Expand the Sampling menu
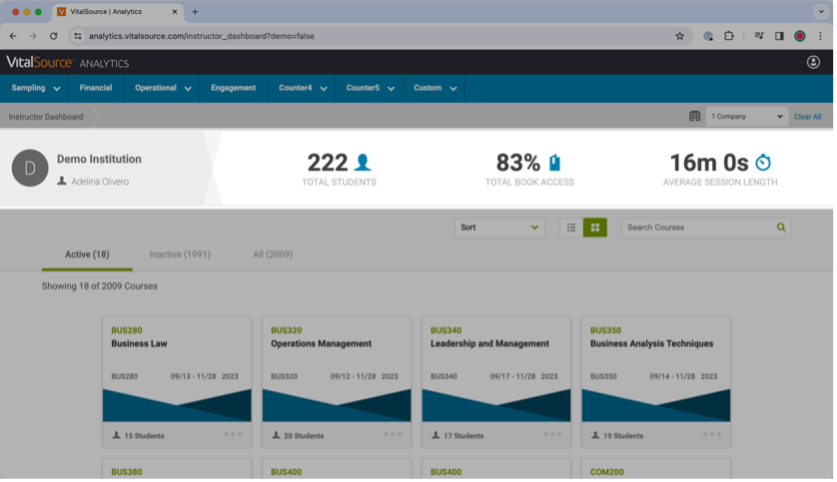Screen dimensions: 837x482 click(x=36, y=88)
